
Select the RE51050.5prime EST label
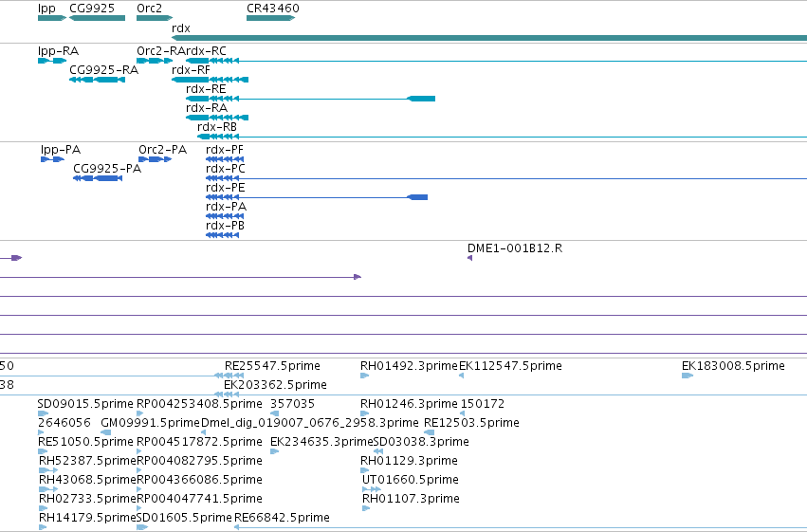[85, 442]
